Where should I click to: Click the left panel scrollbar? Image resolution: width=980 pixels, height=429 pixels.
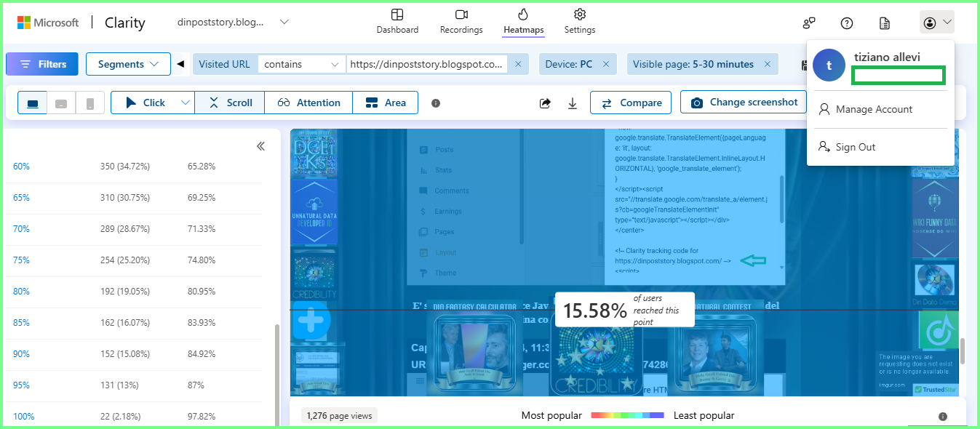coord(276,374)
